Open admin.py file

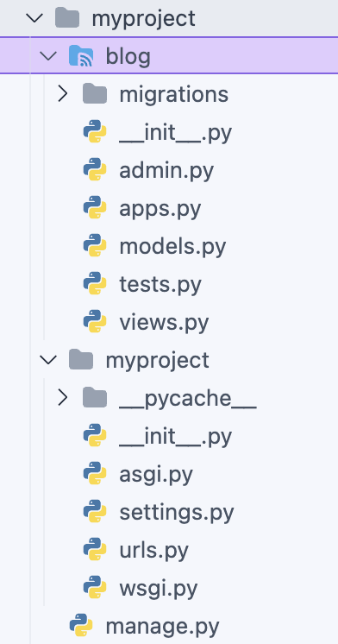coord(166,171)
